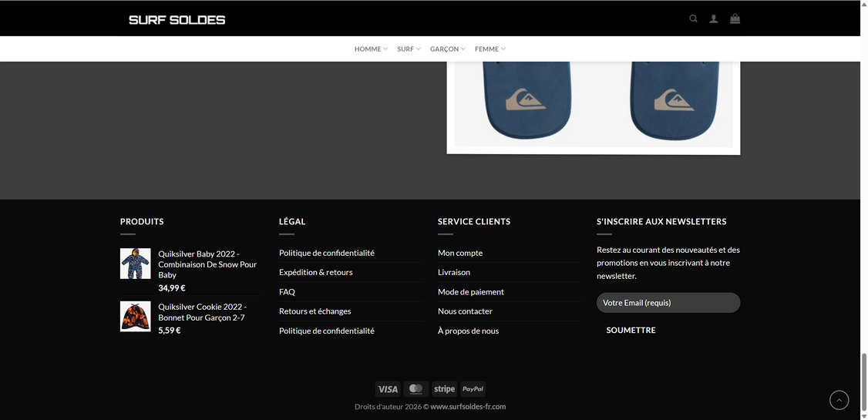The height and width of the screenshot is (420, 868).
Task: Click the www.surfsoldes-fr.com footer link
Action: click(469, 407)
